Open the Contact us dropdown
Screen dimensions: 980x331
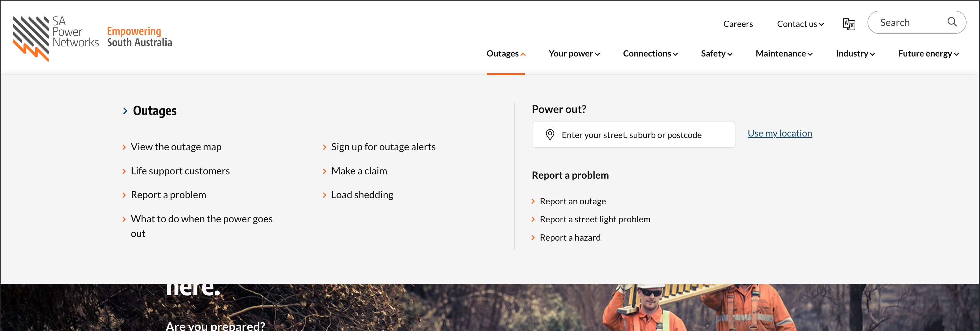pyautogui.click(x=800, y=24)
